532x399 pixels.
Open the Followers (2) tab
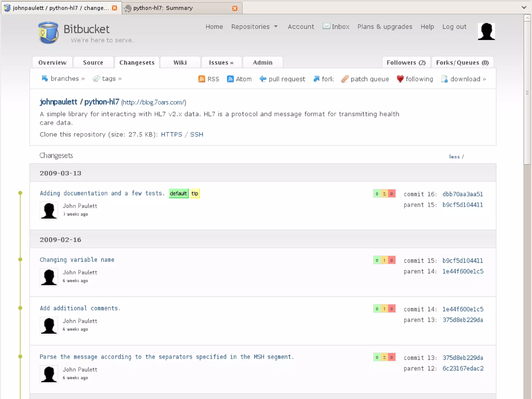click(x=406, y=63)
